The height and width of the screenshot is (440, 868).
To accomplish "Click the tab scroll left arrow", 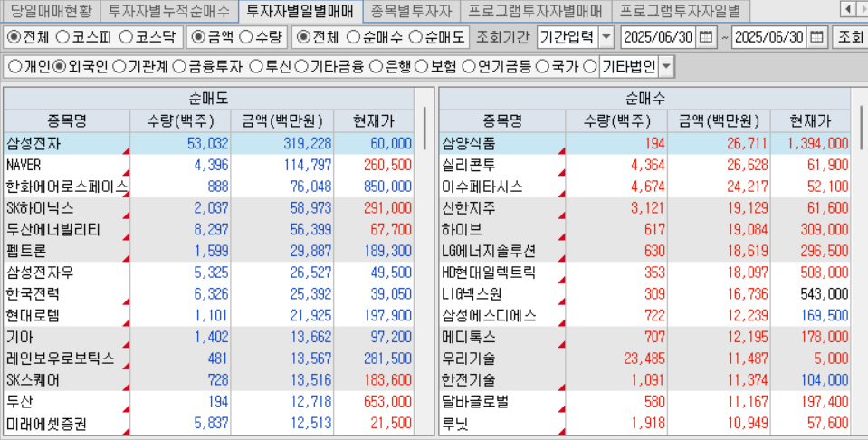I will point(848,9).
